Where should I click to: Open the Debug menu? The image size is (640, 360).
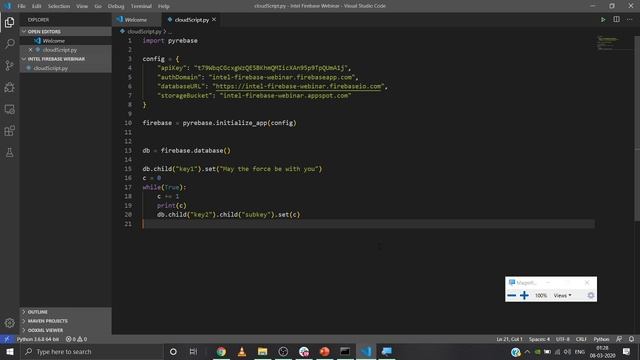(x=116, y=6)
